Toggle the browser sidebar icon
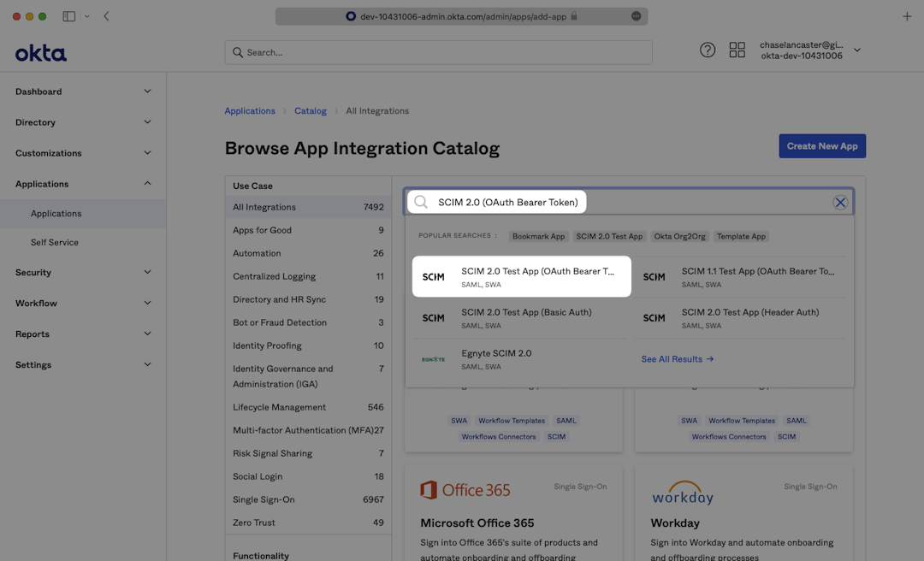 click(x=68, y=15)
